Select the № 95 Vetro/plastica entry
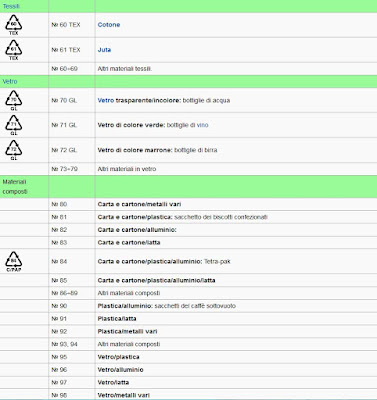377x400 pixels. click(x=188, y=357)
